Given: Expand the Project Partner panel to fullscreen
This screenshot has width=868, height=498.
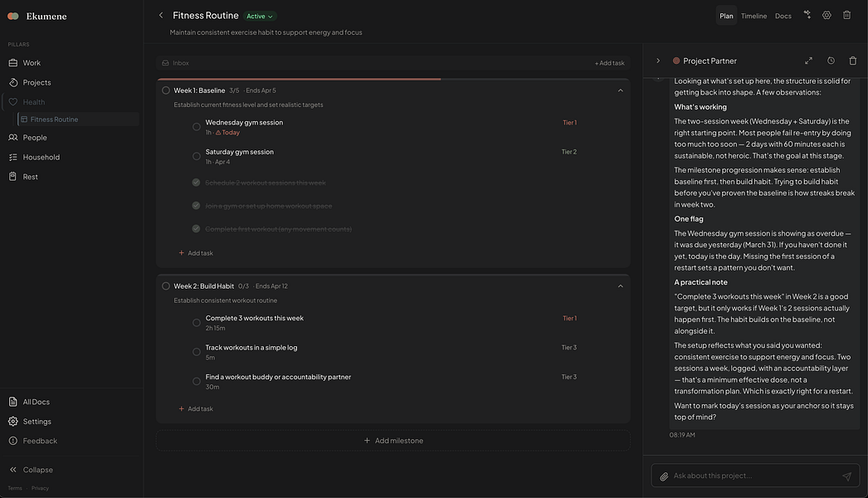Looking at the screenshot, I should coord(809,61).
